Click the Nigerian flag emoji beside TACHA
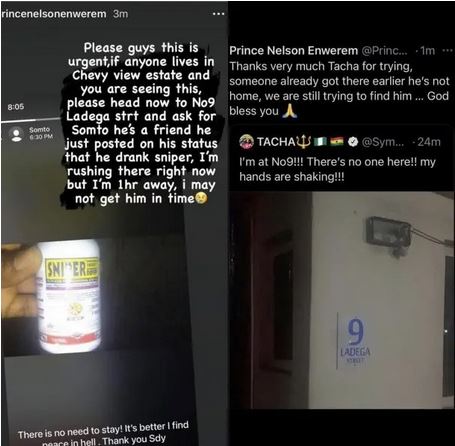The image size is (455, 446). tap(321, 142)
